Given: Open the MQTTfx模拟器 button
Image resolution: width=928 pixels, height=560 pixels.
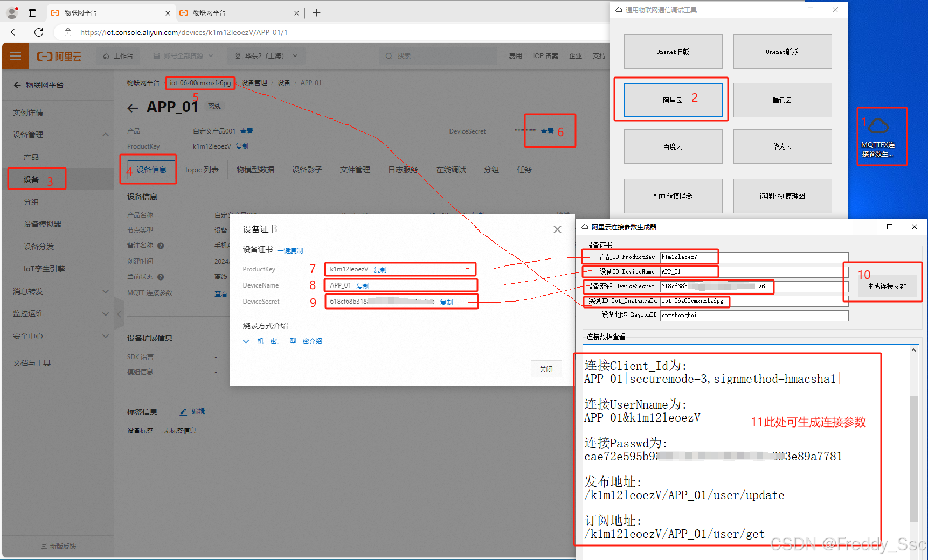Looking at the screenshot, I should pyautogui.click(x=673, y=196).
